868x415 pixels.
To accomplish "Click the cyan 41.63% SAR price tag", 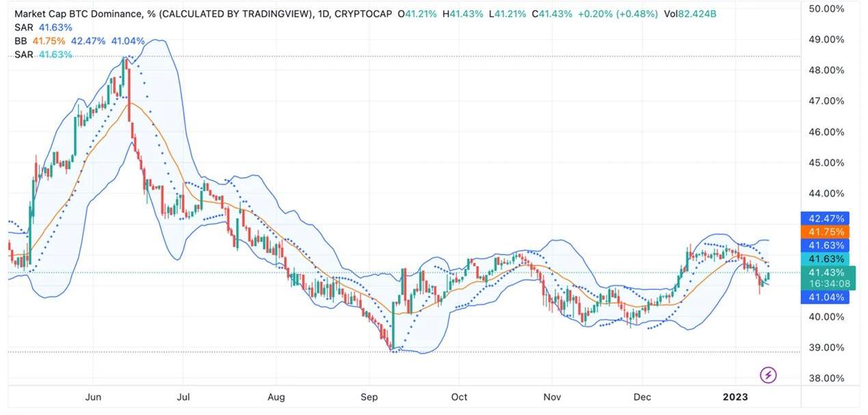I will pyautogui.click(x=826, y=258).
